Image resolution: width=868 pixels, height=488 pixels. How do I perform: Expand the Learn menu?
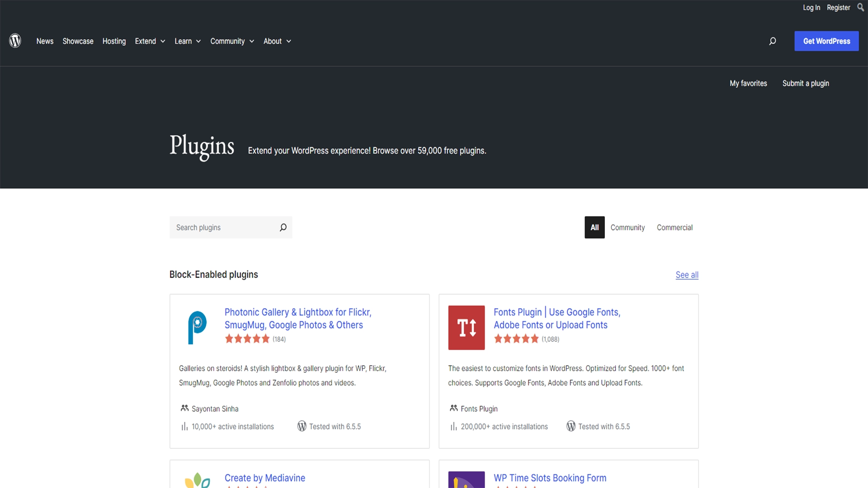tap(188, 41)
